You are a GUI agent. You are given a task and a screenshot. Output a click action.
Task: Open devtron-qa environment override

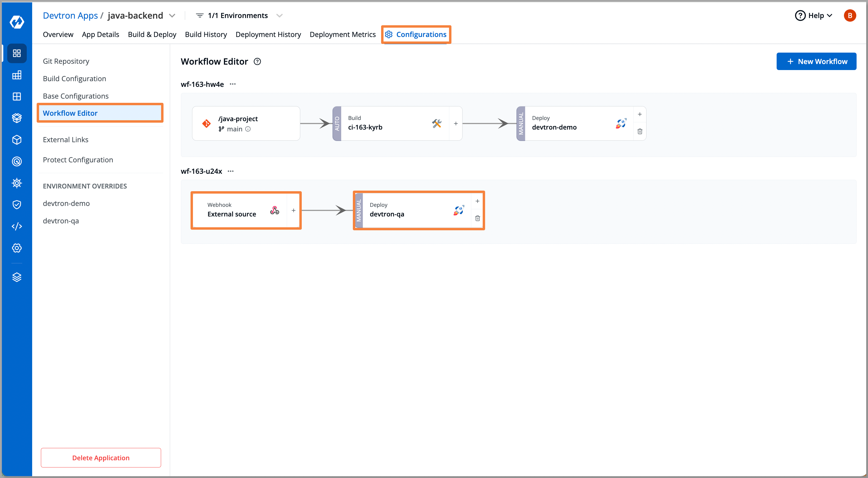coord(61,221)
